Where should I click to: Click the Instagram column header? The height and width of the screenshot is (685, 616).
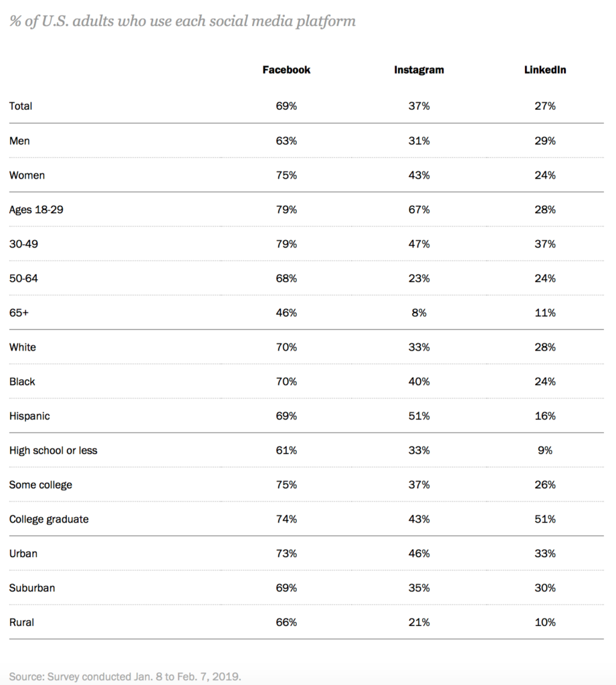click(419, 70)
